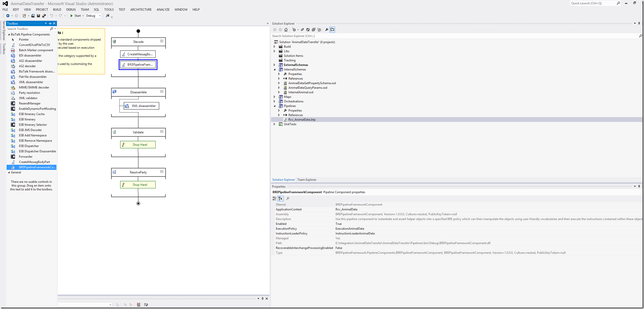Close the Toolbox panel
The width and height of the screenshot is (644, 309).
pyautogui.click(x=54, y=23)
